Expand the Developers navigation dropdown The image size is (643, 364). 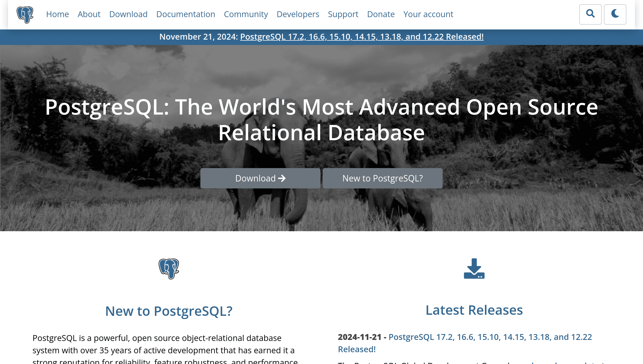[298, 14]
